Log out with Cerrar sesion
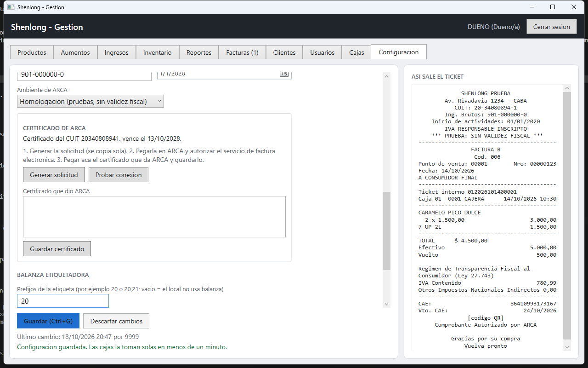This screenshot has height=368, width=588. 552,27
